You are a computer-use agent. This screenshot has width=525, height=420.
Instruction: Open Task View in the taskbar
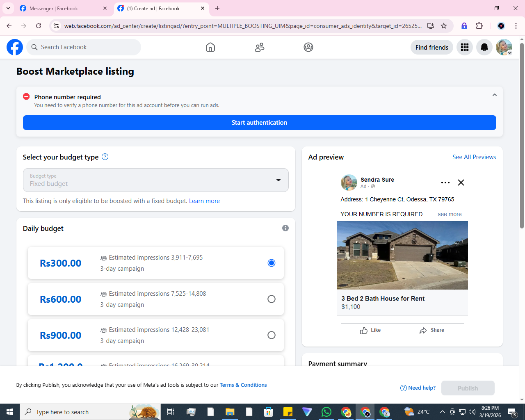pos(171,412)
